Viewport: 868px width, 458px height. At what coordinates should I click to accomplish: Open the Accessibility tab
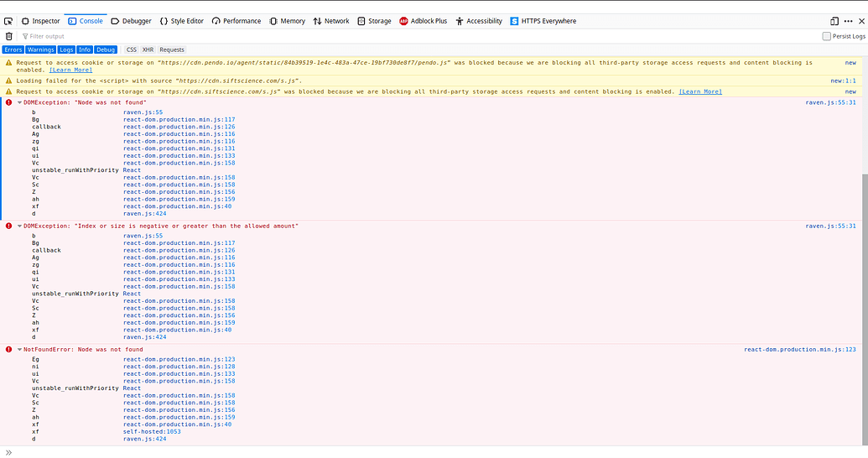pyautogui.click(x=479, y=21)
